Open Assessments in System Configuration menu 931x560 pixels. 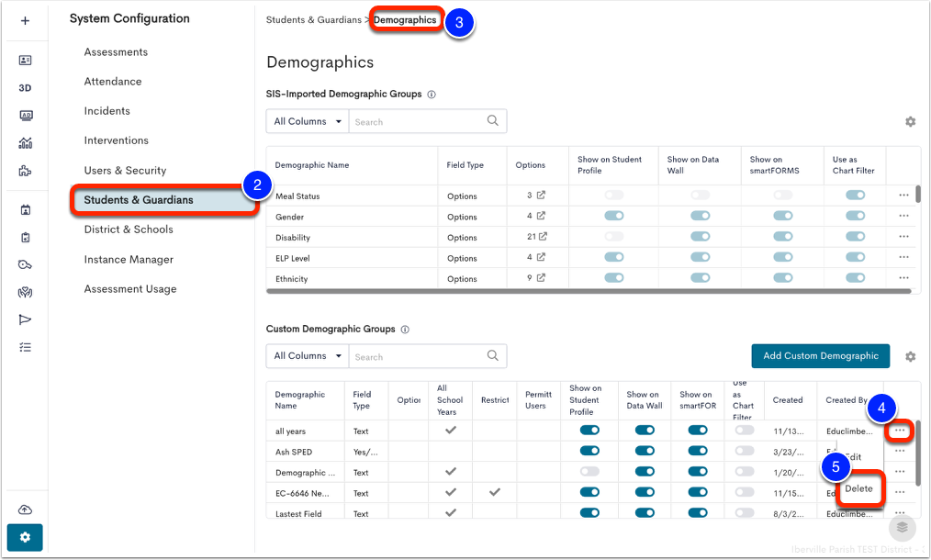116,52
